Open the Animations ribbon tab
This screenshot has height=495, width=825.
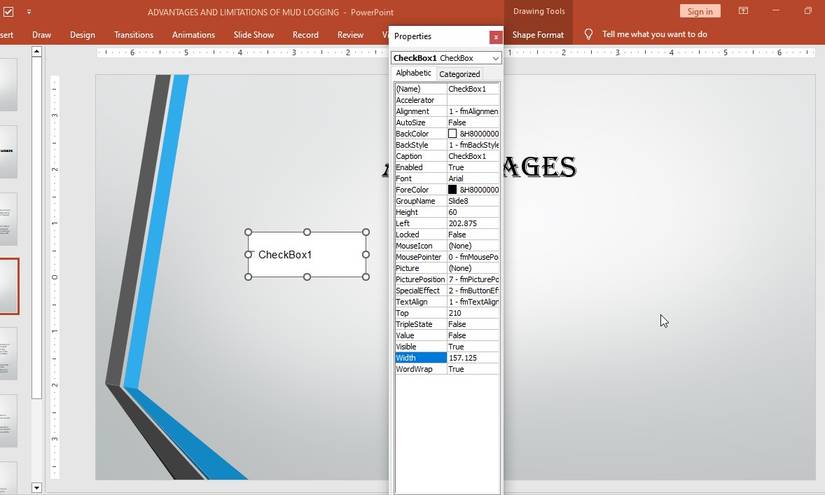coord(194,35)
